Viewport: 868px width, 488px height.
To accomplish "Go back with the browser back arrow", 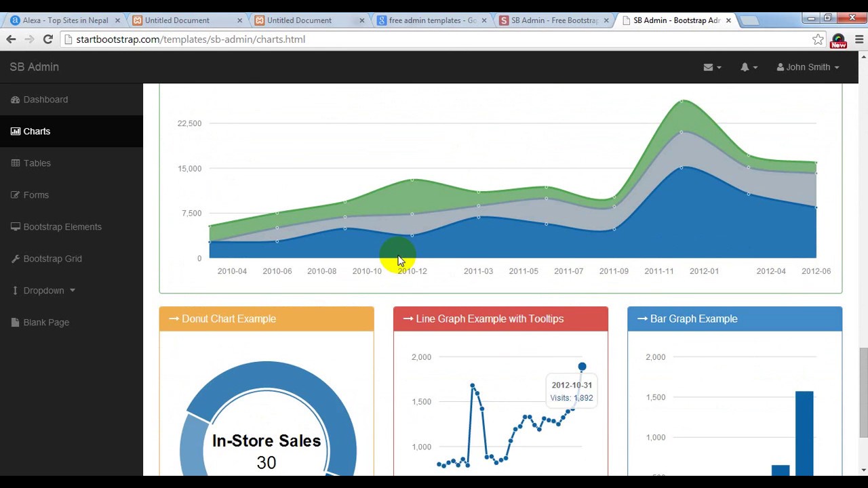I will coord(11,39).
